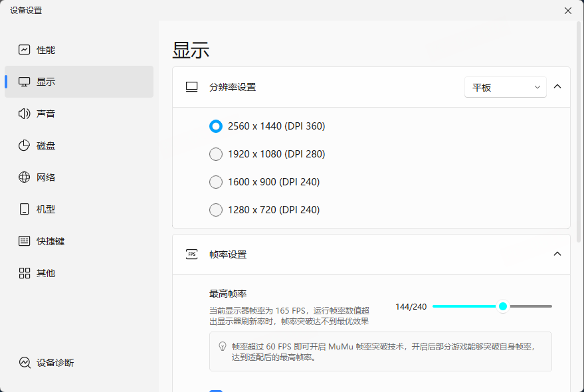
Task: Open 其他 (Other) settings
Action: pyautogui.click(x=47, y=272)
